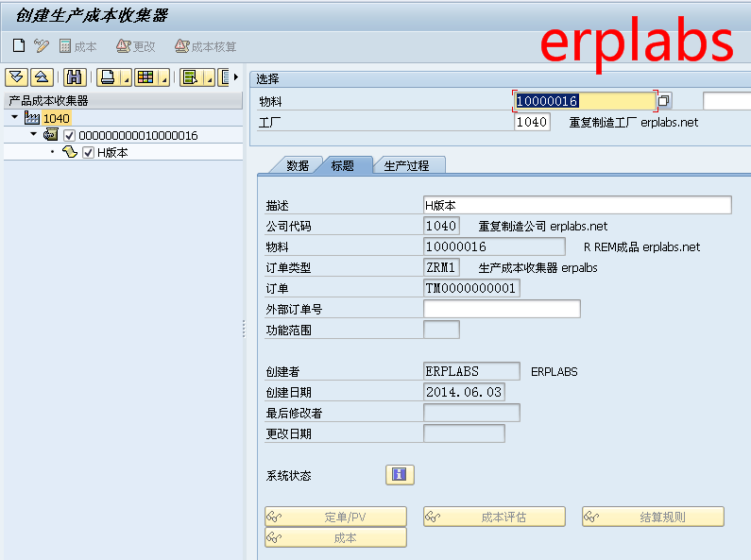This screenshot has width=751, height=560.
Task: Click the 订单 field TM0000000001
Action: tap(471, 288)
